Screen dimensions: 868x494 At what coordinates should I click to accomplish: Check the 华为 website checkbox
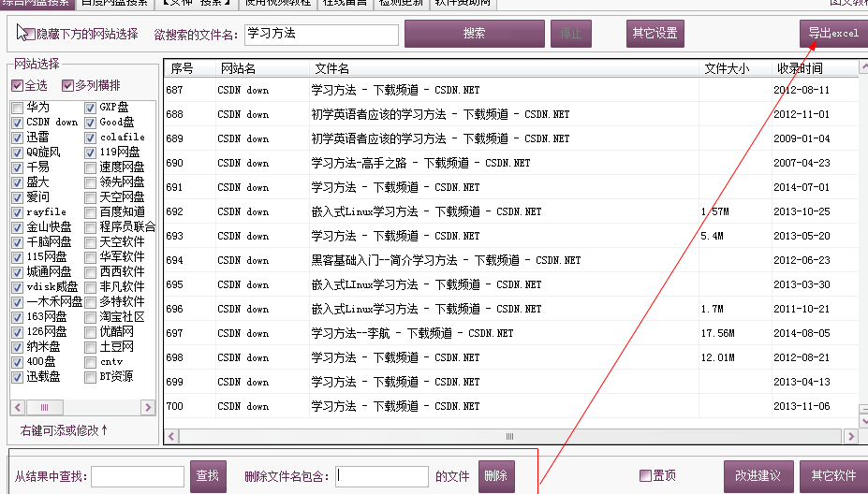pyautogui.click(x=17, y=108)
